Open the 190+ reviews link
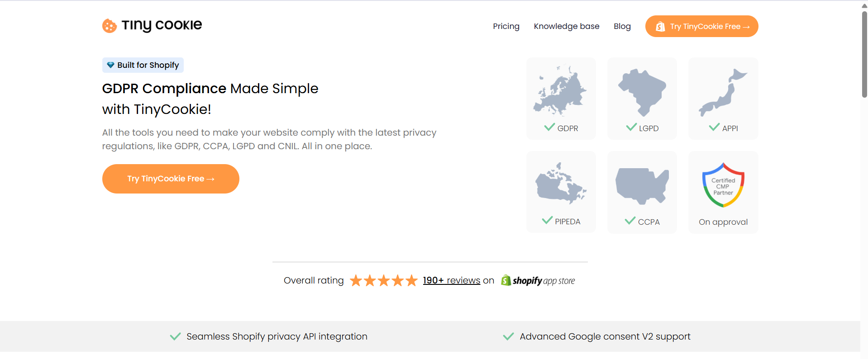 coord(451,281)
